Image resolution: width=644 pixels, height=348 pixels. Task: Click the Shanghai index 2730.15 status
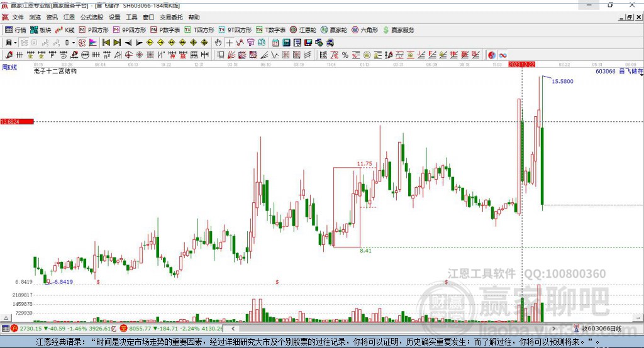(x=64, y=329)
